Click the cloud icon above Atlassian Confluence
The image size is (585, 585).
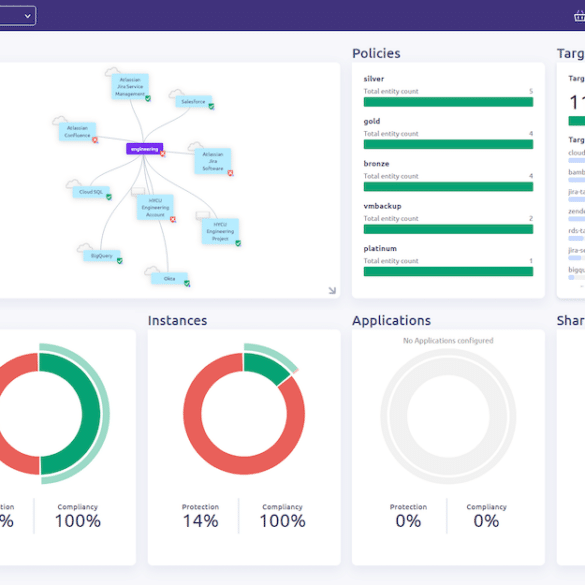click(x=60, y=120)
